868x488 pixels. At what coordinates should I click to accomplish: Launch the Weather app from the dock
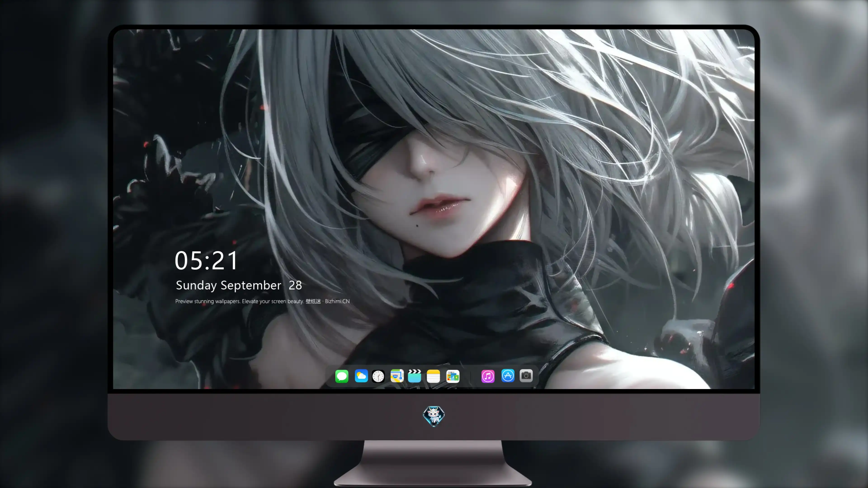coord(361,376)
